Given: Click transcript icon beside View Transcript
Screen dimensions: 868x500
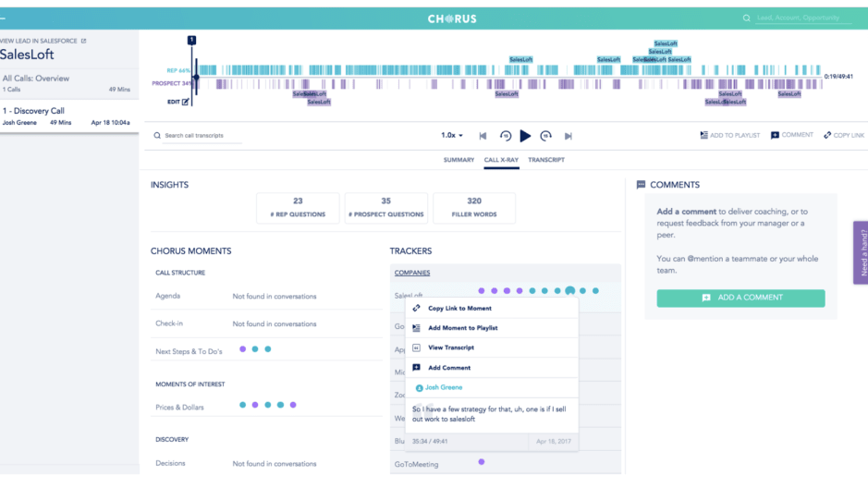Looking at the screenshot, I should 416,348.
